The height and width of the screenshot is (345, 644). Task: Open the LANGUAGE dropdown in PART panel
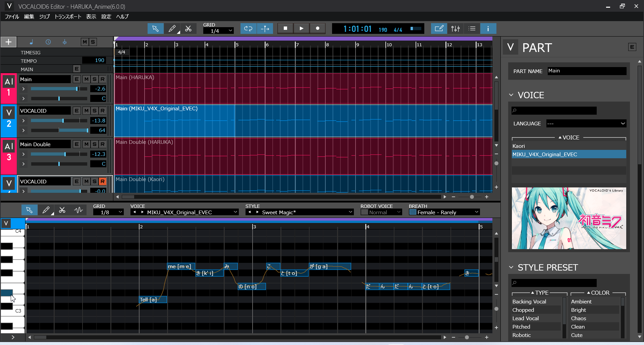tap(586, 123)
